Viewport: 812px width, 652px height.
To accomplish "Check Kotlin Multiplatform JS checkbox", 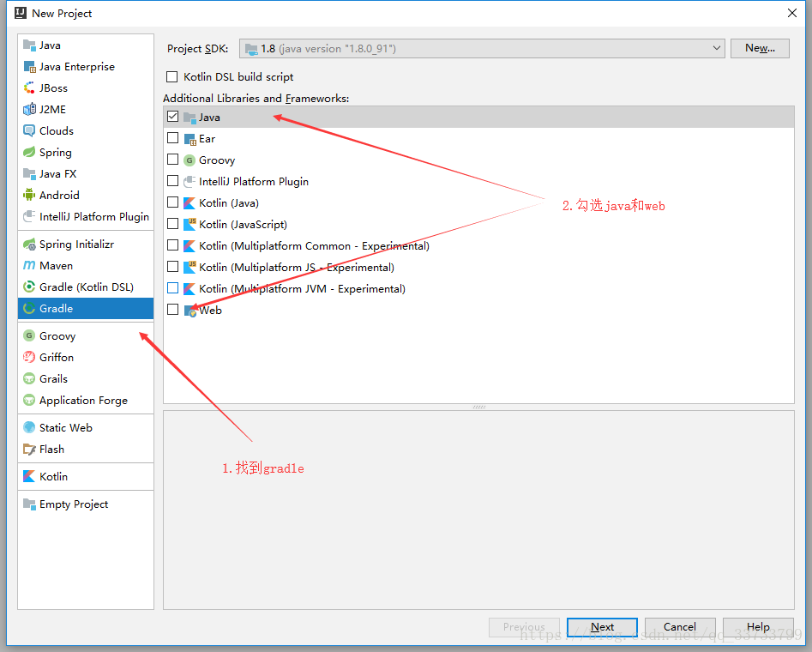I will 173,267.
